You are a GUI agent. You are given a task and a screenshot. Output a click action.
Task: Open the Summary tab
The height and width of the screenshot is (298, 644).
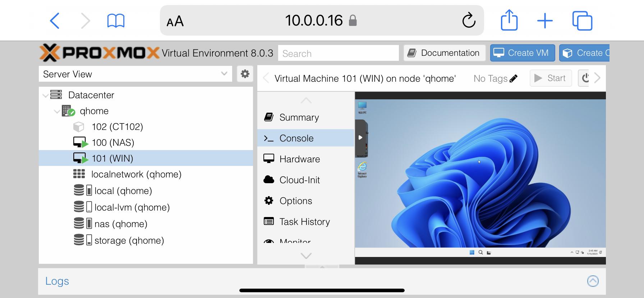306,117
